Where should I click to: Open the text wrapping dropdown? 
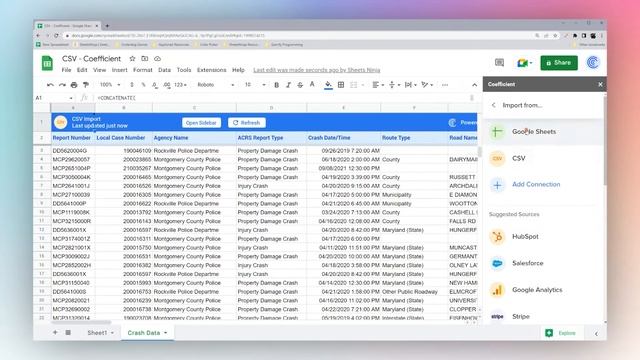410,85
